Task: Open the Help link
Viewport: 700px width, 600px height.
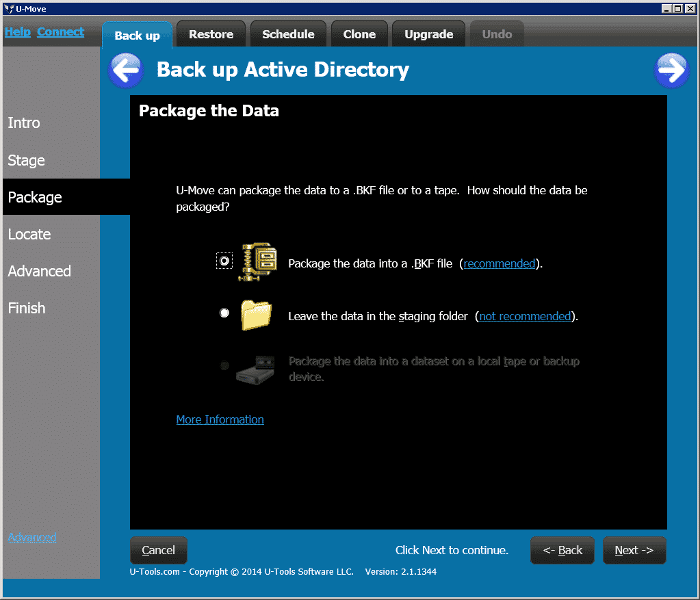Action: point(18,31)
